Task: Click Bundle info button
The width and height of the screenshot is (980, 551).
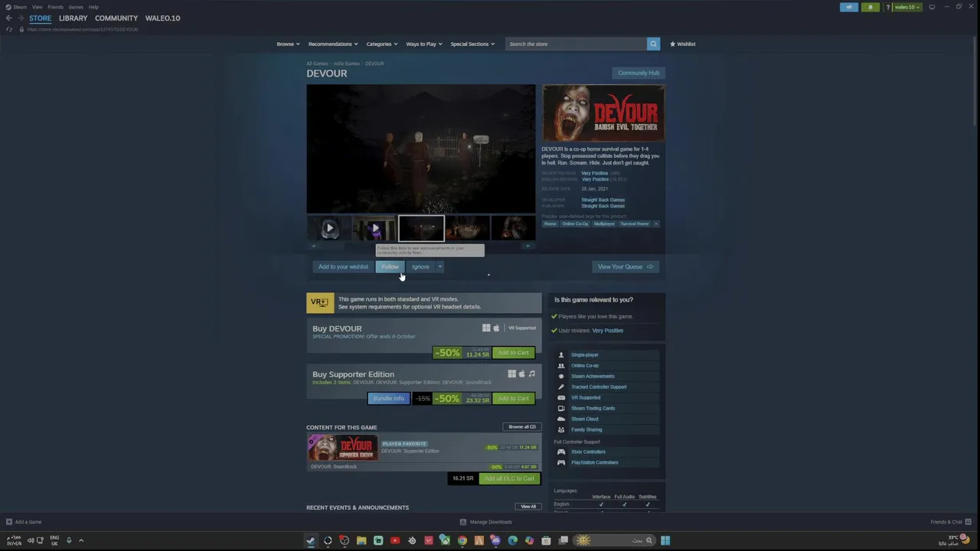Action: [388, 399]
